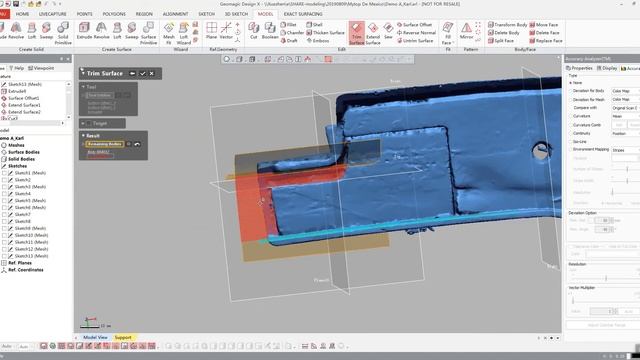Image resolution: width=640 pixels, height=360 pixels.
Task: Select the None analysis type radio
Action: point(571,83)
